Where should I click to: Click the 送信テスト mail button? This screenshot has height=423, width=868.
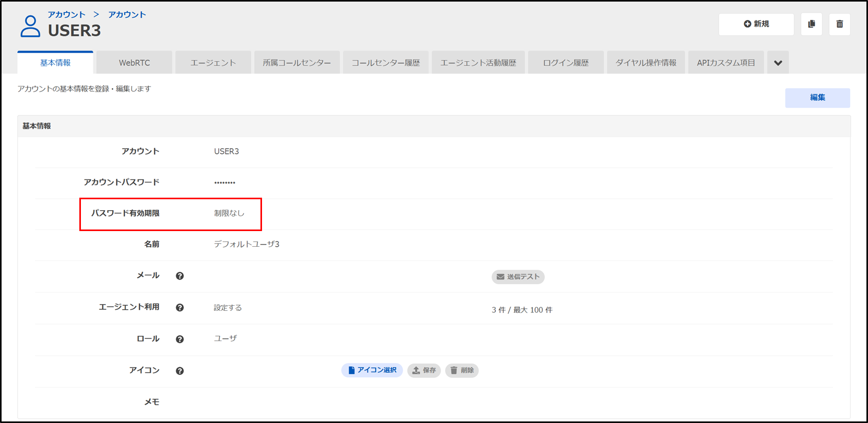[x=518, y=276]
